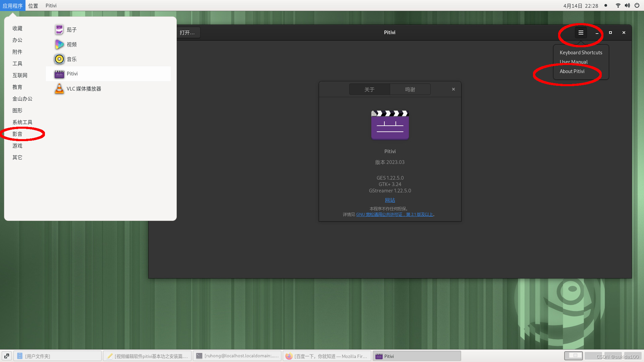The image size is (644, 362).
Task: Launch 音乐 music app icon
Action: pyautogui.click(x=59, y=59)
